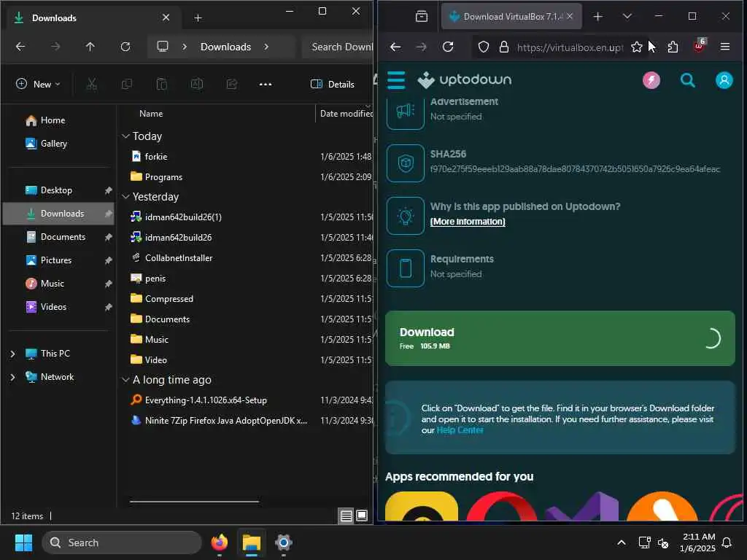List all Firefox tabs dropdown arrow
Viewport: 747px width, 560px height.
click(x=627, y=17)
